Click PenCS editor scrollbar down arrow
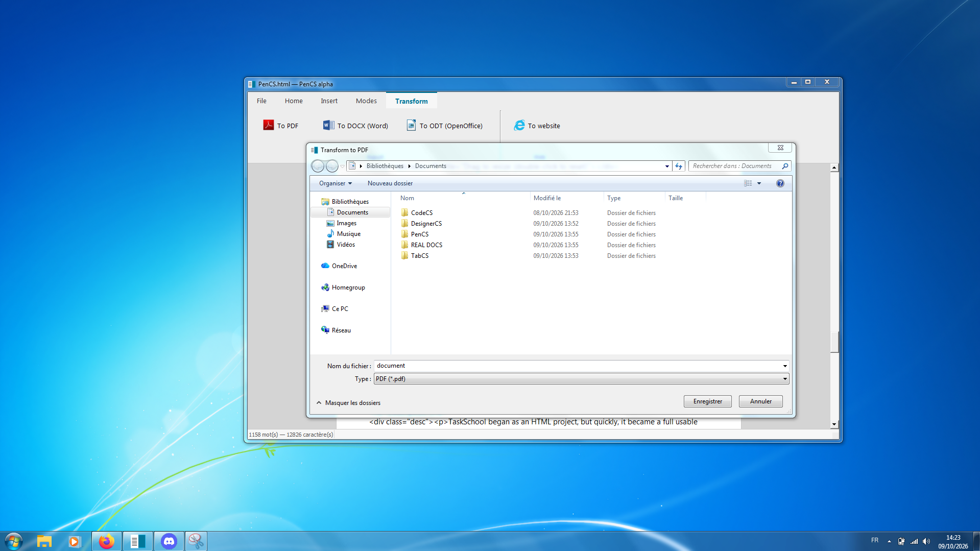 coord(834,424)
